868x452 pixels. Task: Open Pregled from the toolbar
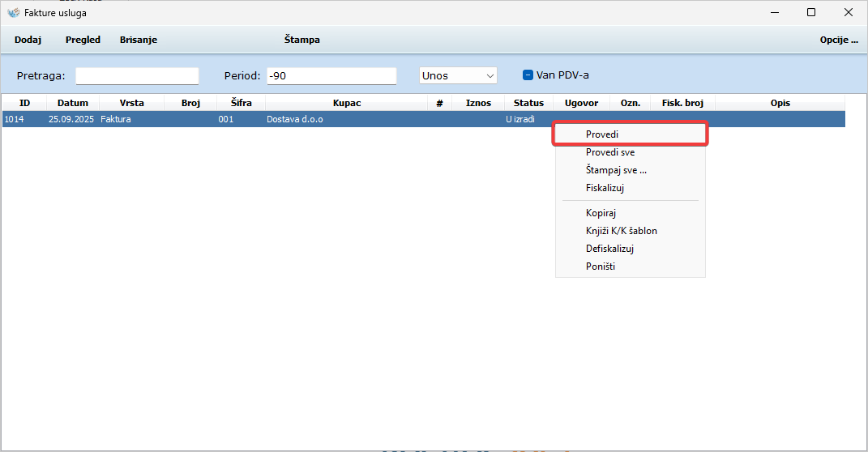pyautogui.click(x=83, y=40)
